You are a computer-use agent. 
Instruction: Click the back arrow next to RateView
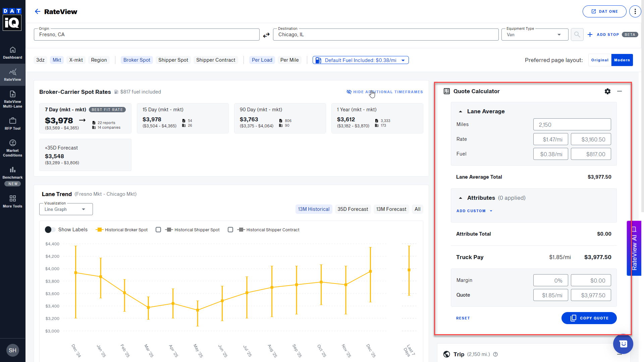pyautogui.click(x=38, y=11)
